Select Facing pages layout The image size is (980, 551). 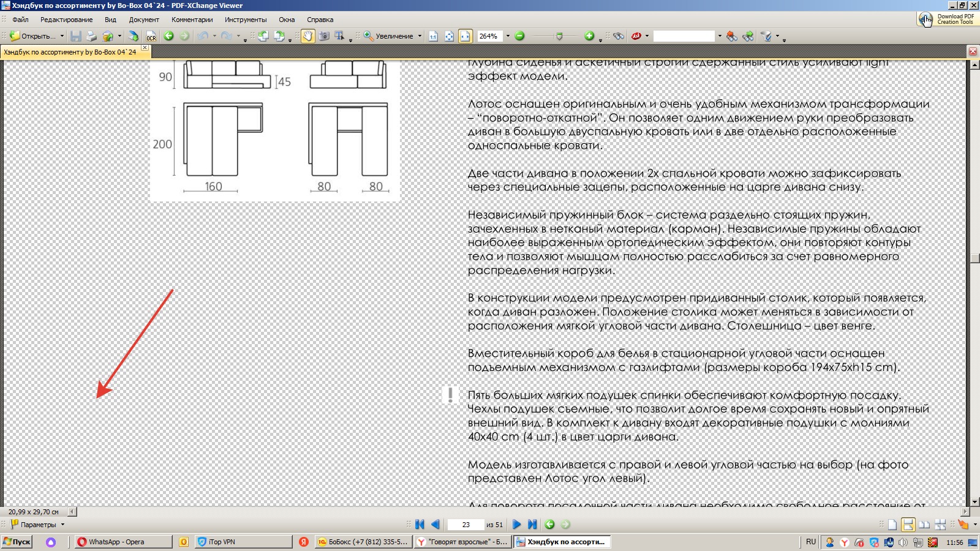(x=924, y=525)
